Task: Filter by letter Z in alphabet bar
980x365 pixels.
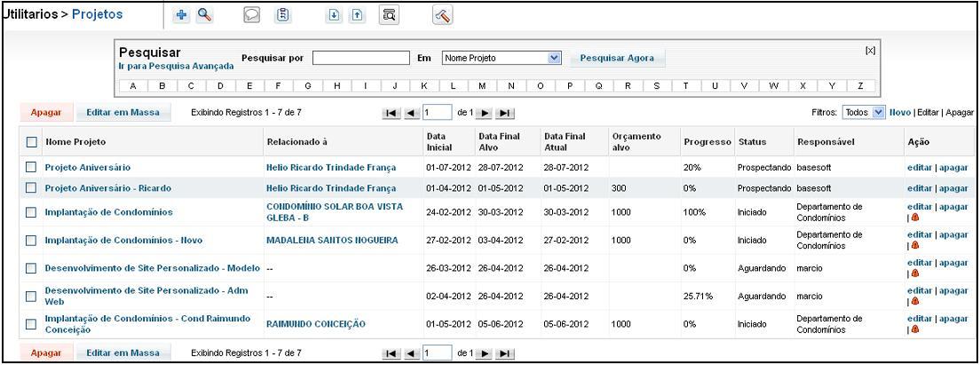Action: pos(861,85)
